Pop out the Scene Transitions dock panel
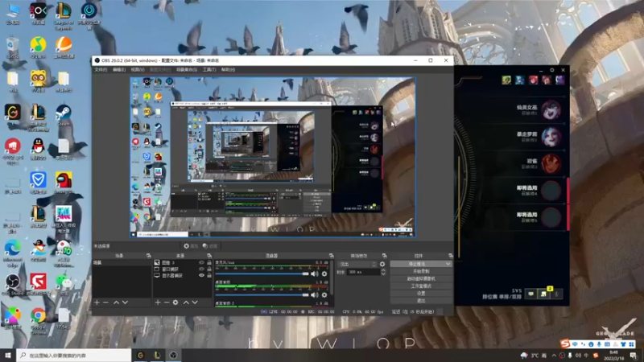The height and width of the screenshot is (362, 644). click(x=385, y=256)
